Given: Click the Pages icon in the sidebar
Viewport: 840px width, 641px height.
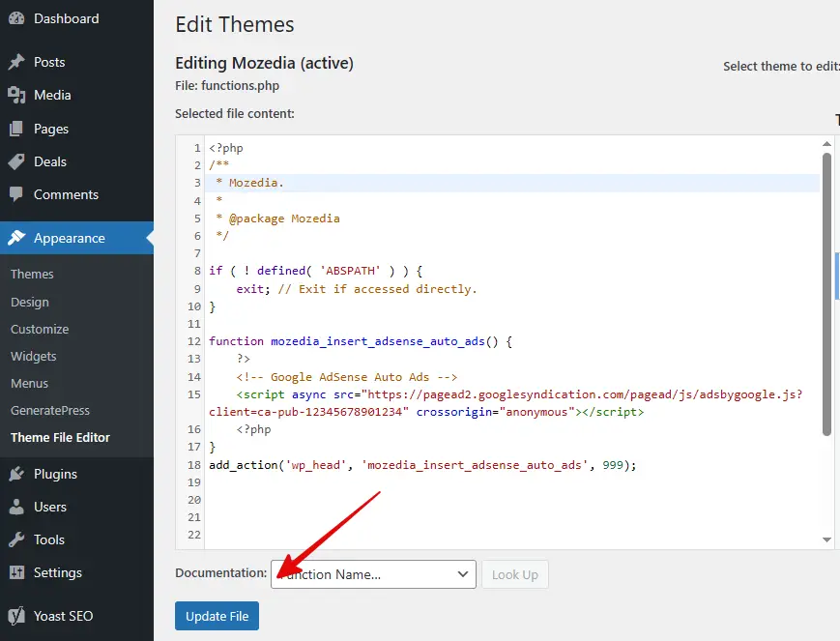Looking at the screenshot, I should 17,129.
